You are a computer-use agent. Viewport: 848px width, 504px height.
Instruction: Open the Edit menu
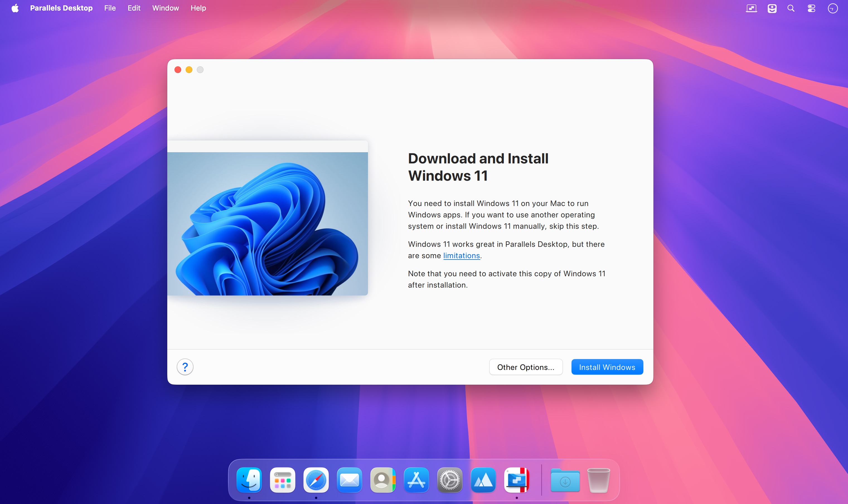tap(134, 8)
